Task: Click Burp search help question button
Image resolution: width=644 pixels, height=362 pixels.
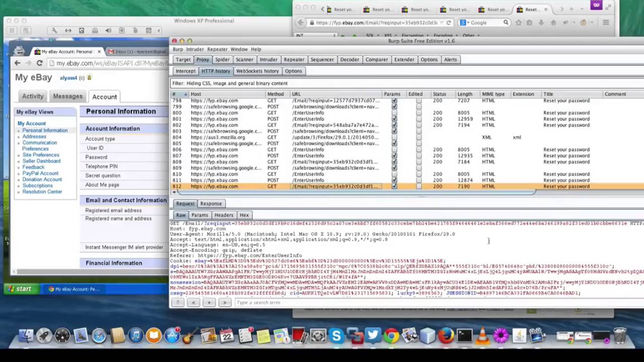Action: point(177,302)
